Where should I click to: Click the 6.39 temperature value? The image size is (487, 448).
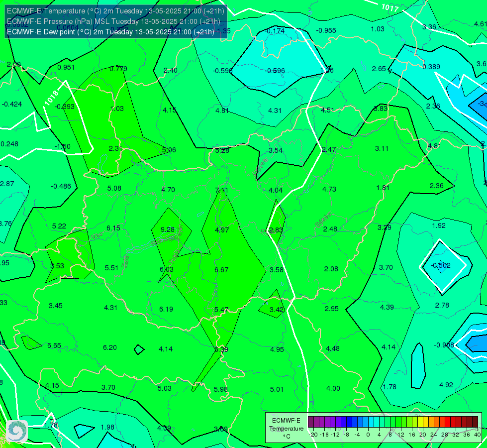221,349
